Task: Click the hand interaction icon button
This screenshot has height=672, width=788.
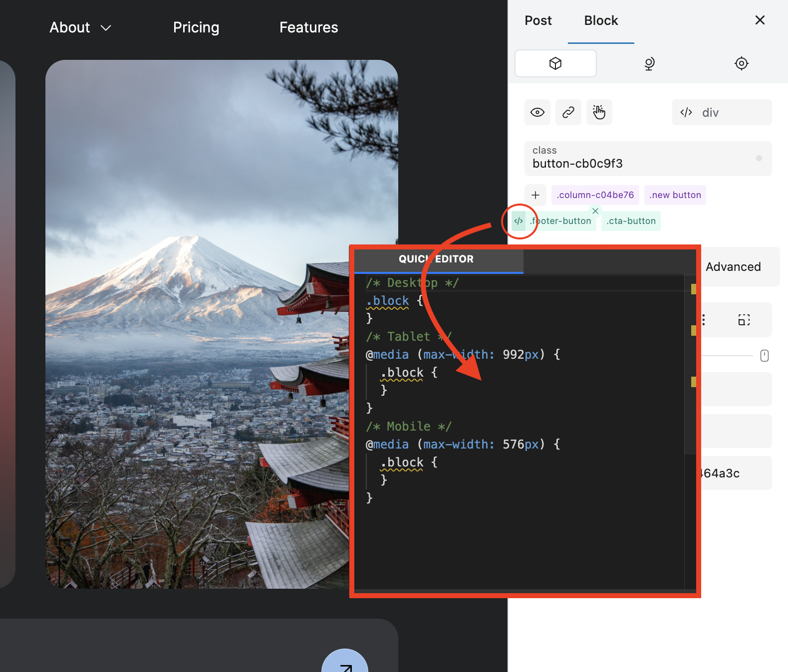Action: tap(599, 112)
